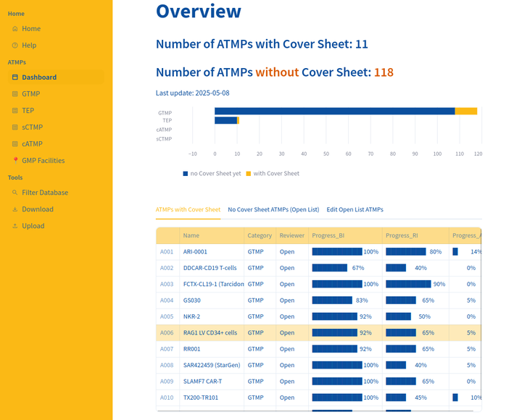Click the Dashboard icon in sidebar
Image resolution: width=522 pixels, height=420 pixels.
(x=15, y=77)
